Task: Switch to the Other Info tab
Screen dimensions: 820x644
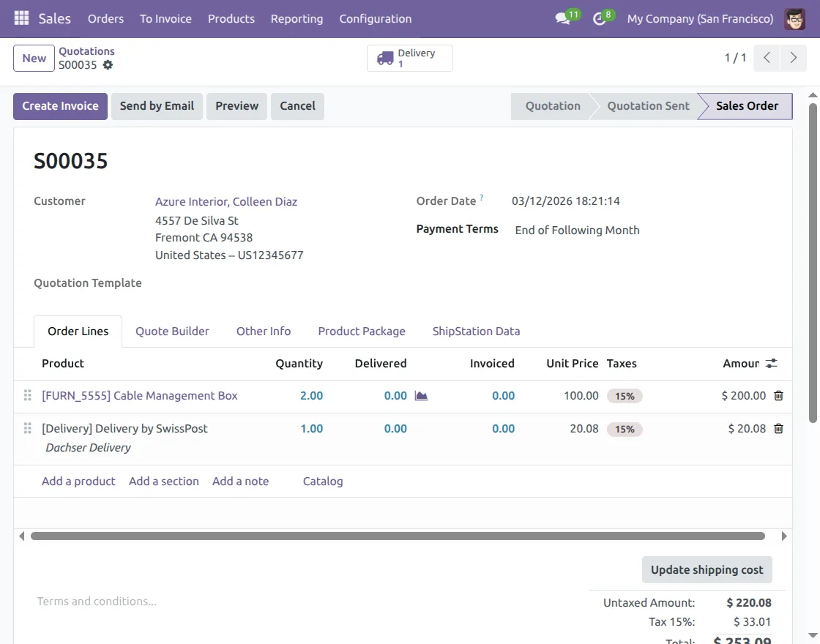Action: 264,331
